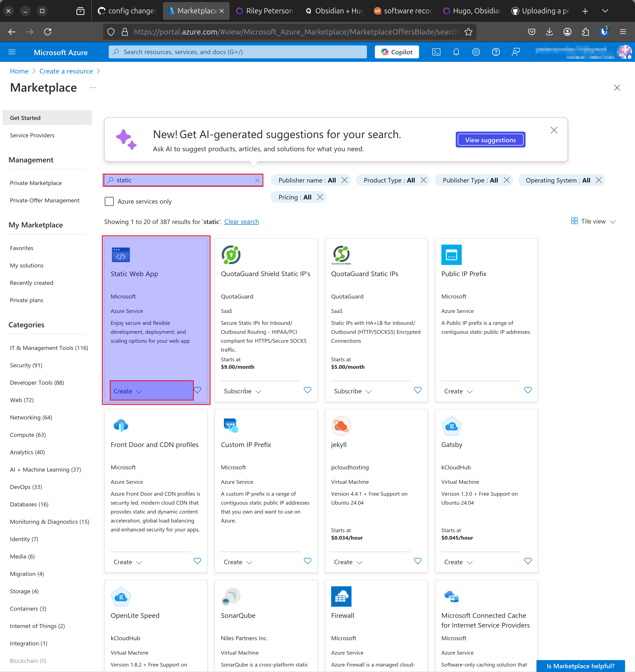Open the notifications bell icon
635x672 pixels.
[456, 52]
